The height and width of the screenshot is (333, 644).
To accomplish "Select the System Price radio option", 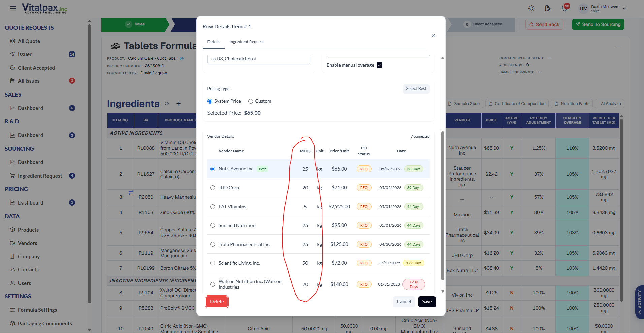I will 210,101.
